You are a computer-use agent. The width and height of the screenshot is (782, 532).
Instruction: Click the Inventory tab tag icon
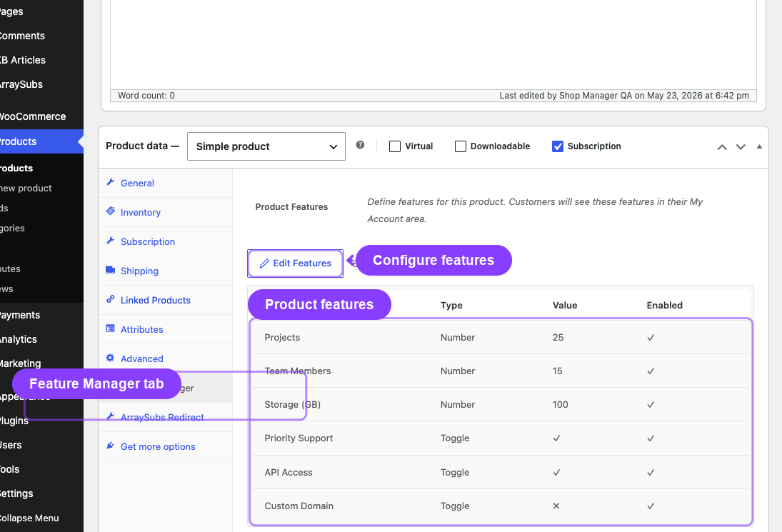110,211
